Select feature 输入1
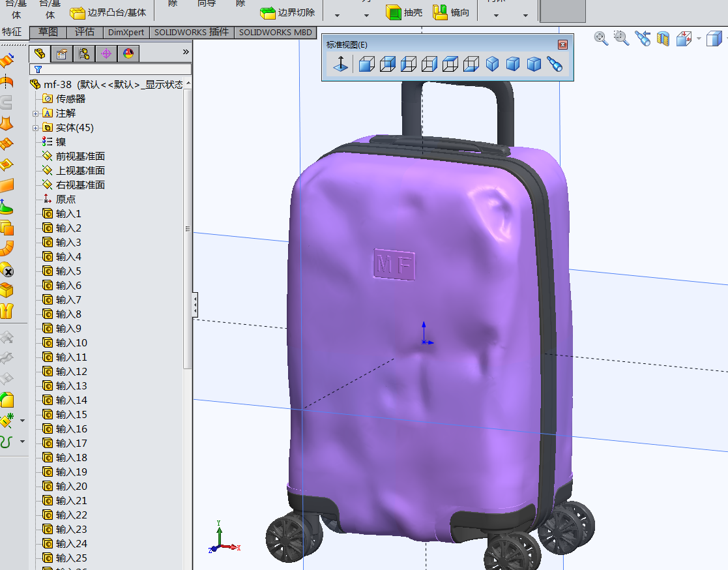The image size is (728, 570). click(62, 214)
